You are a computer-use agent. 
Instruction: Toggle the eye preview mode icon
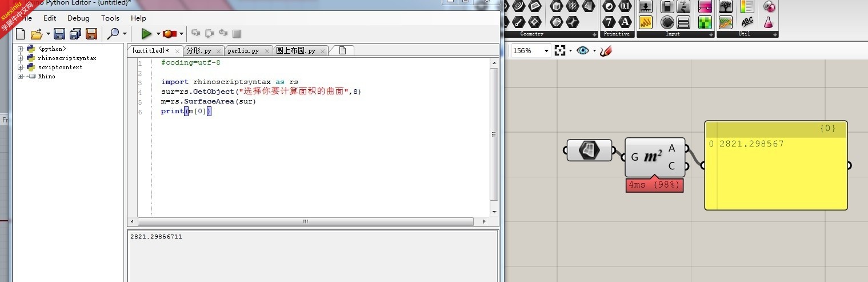pos(582,50)
